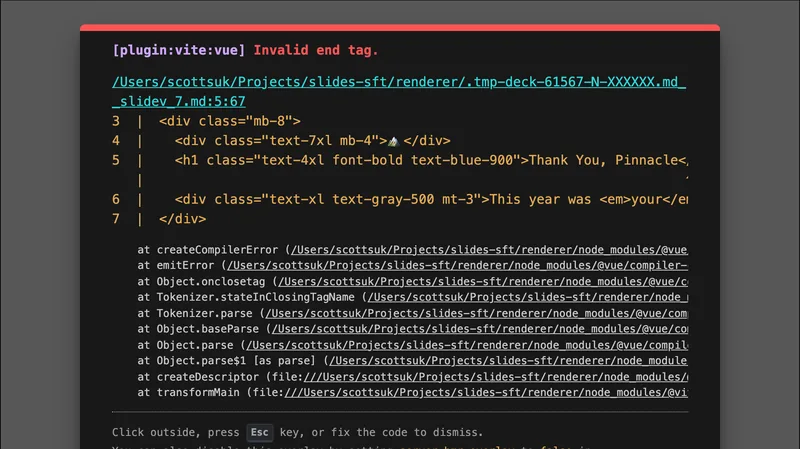The image size is (800, 449).
Task: Click the red bar at top of error overlay
Action: click(x=400, y=27)
